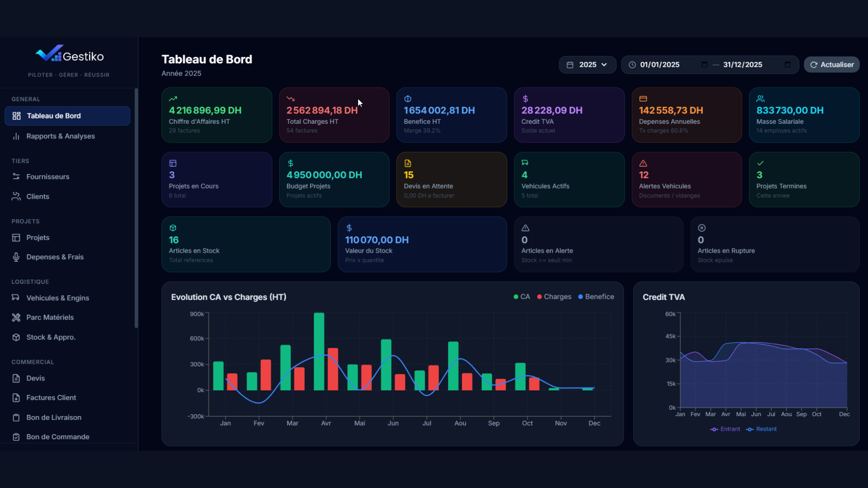Click the calendar icon near the year selector

pyautogui.click(x=571, y=65)
